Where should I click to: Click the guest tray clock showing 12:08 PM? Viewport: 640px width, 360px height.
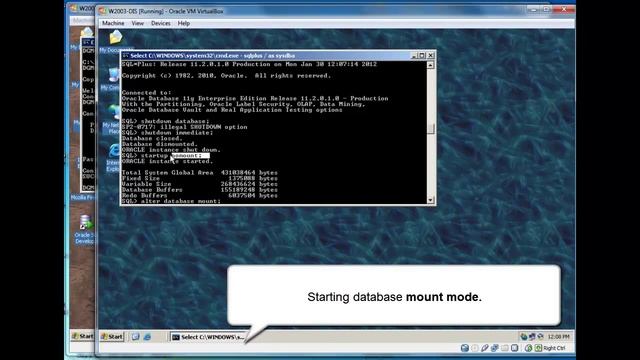558,337
